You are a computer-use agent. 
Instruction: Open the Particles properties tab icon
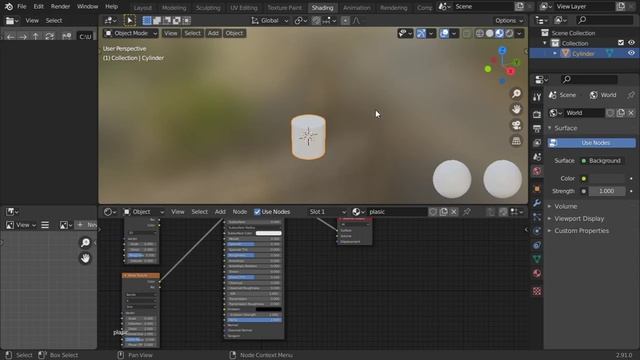[x=537, y=217]
